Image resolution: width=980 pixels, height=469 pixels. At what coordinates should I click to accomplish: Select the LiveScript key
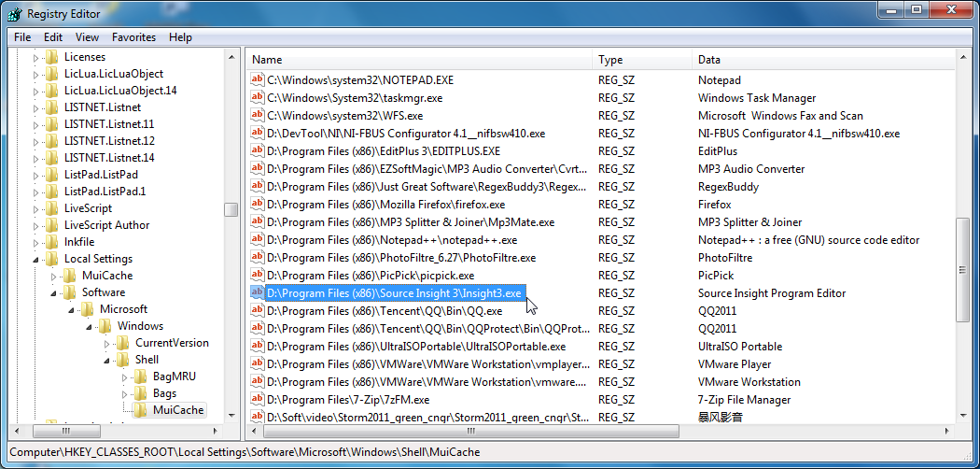click(x=88, y=208)
